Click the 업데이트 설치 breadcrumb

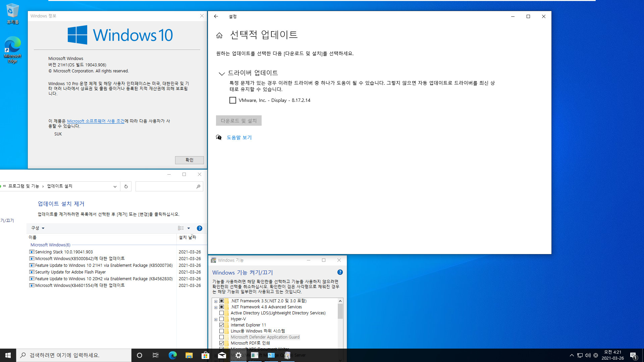tap(60, 186)
